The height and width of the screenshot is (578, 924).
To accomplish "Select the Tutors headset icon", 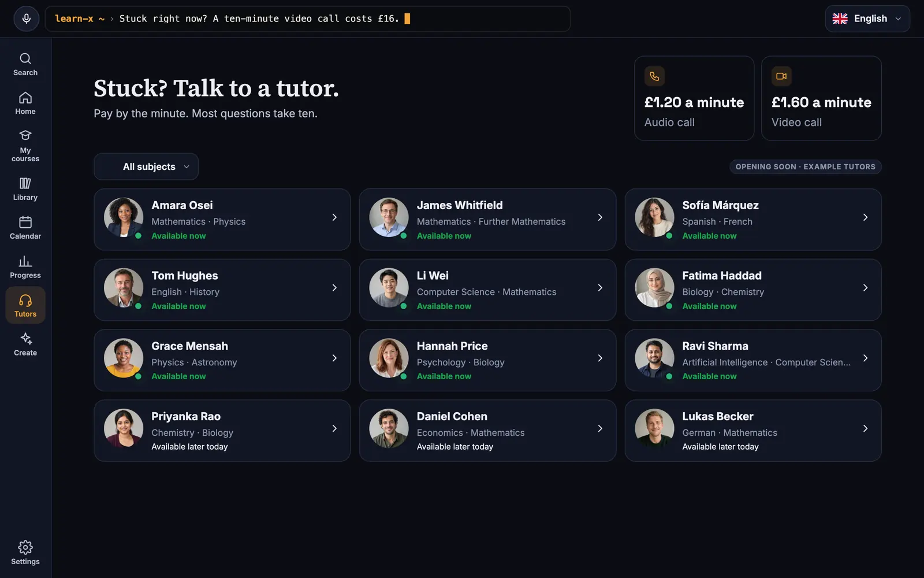I will click(25, 301).
